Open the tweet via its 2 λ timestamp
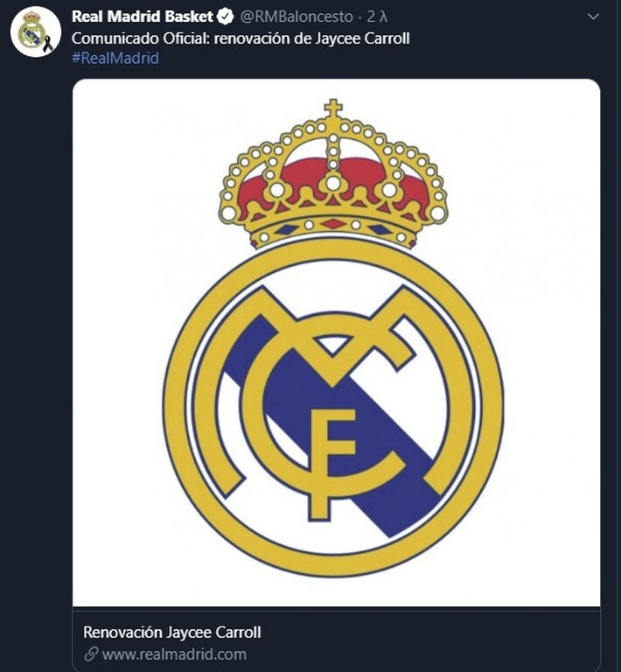621x672 pixels. point(377,17)
